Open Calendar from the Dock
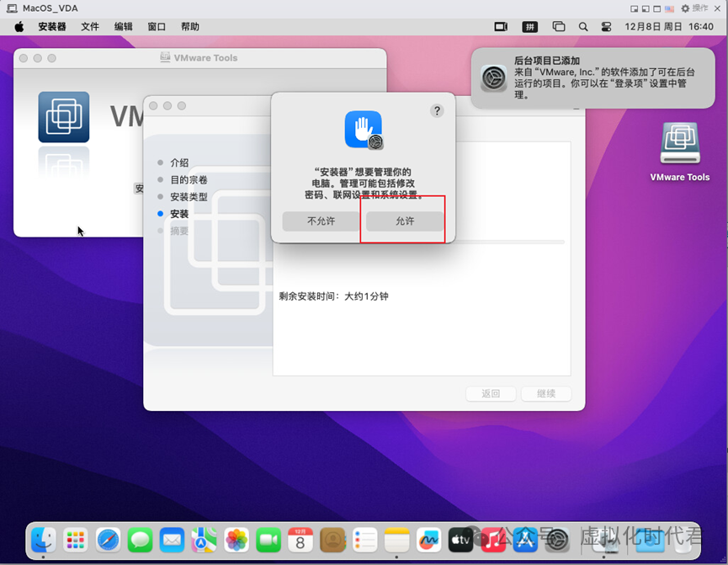 pos(300,540)
